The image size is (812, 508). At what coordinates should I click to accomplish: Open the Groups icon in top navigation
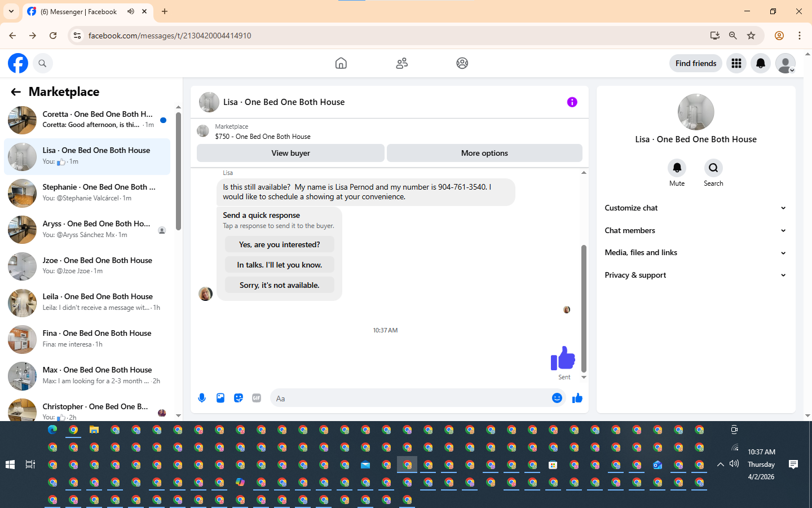(462, 63)
